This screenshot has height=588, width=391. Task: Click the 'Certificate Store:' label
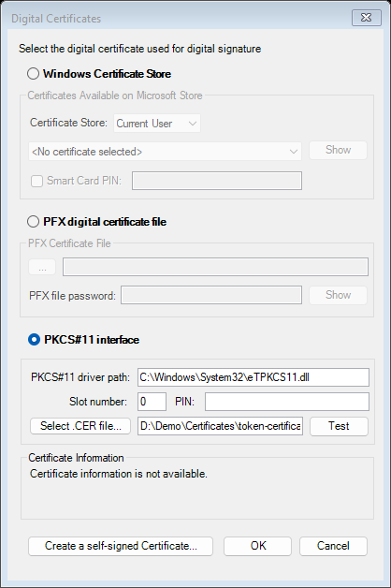[68, 123]
